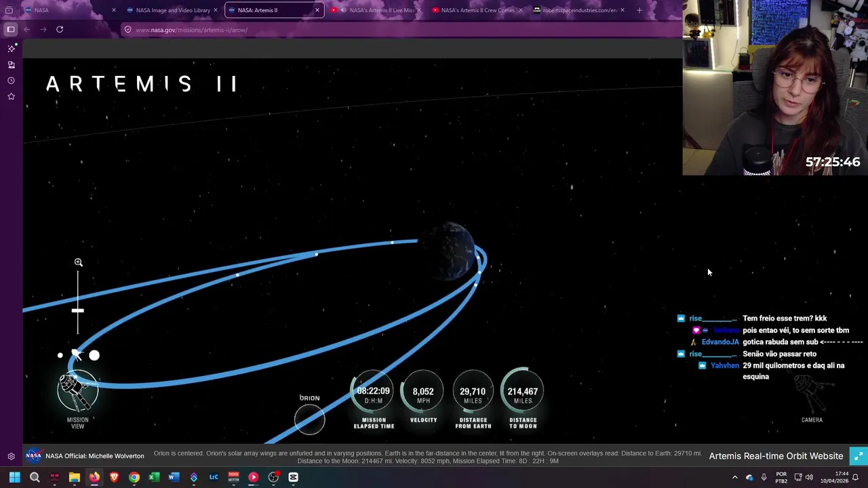Click the tray microphone icon
The height and width of the screenshot is (488, 868).
click(764, 477)
